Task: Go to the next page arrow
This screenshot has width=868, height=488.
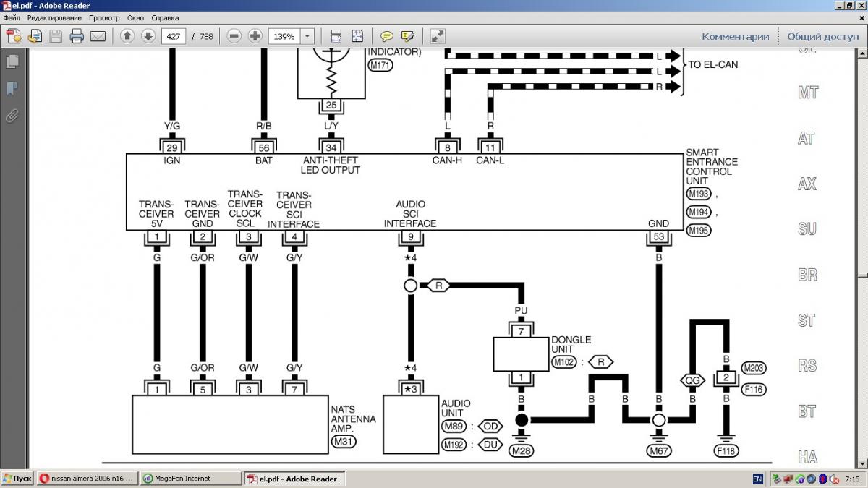Action: click(148, 36)
